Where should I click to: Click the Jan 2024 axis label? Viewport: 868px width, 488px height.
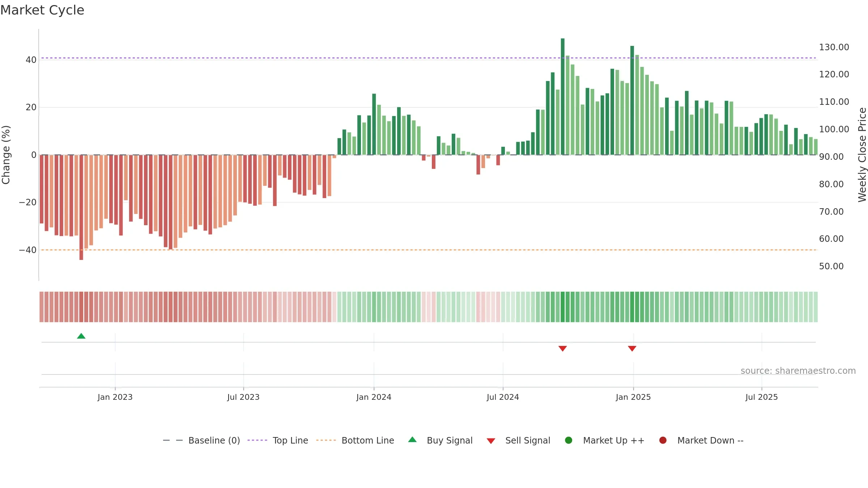[374, 397]
